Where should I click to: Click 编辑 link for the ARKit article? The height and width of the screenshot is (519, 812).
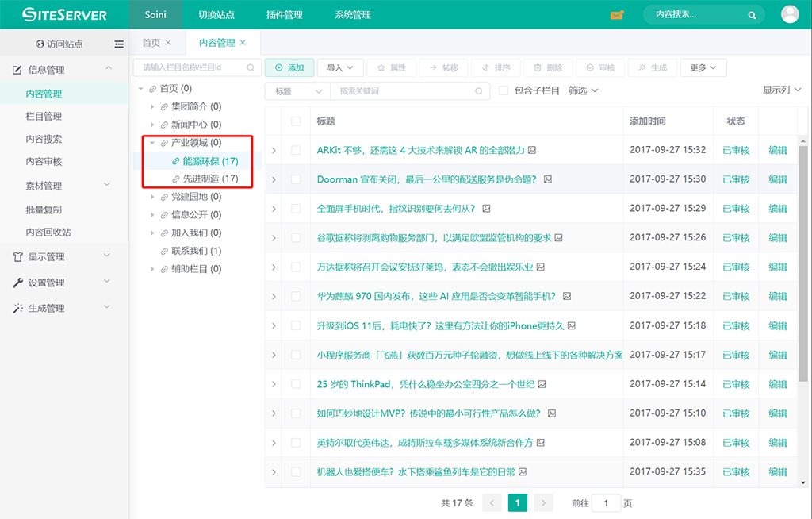click(x=777, y=150)
